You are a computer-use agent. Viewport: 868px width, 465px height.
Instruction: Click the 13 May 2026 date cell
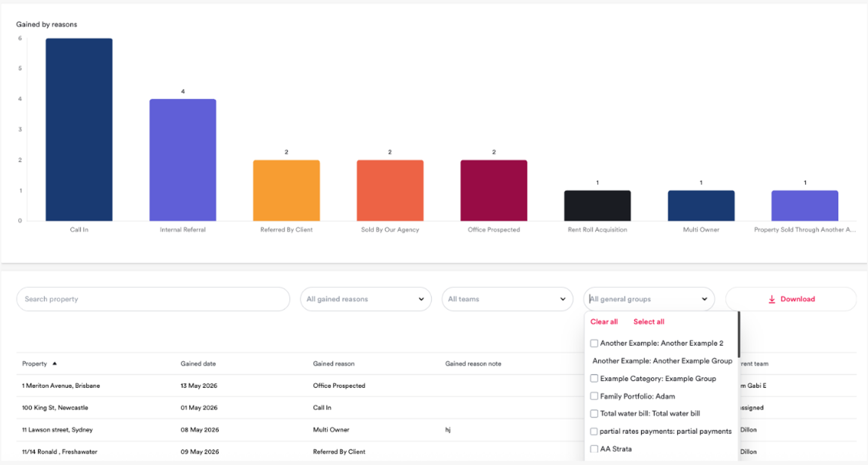pyautogui.click(x=200, y=385)
